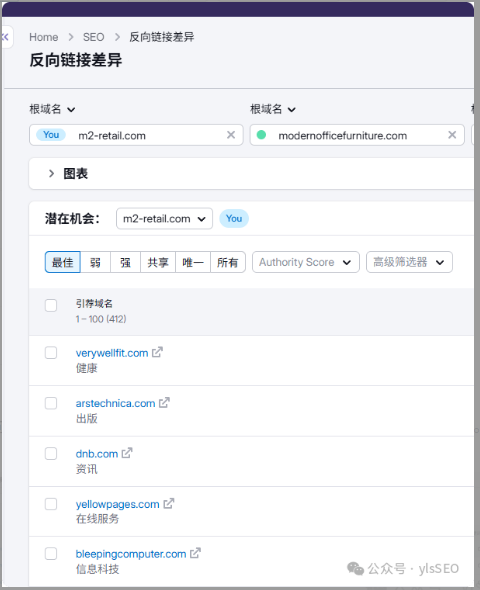This screenshot has height=590, width=480.
Task: Click the green dot by modernofficefurniture.com
Action: coord(261,135)
